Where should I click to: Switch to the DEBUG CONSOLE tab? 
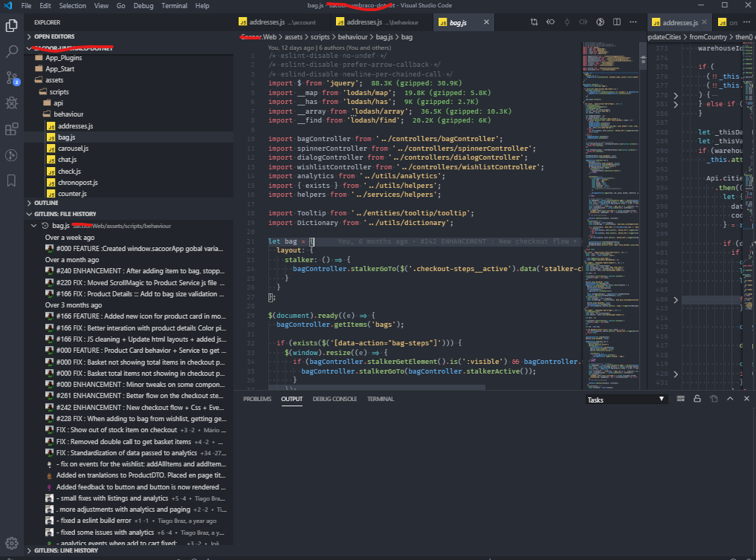(x=335, y=398)
